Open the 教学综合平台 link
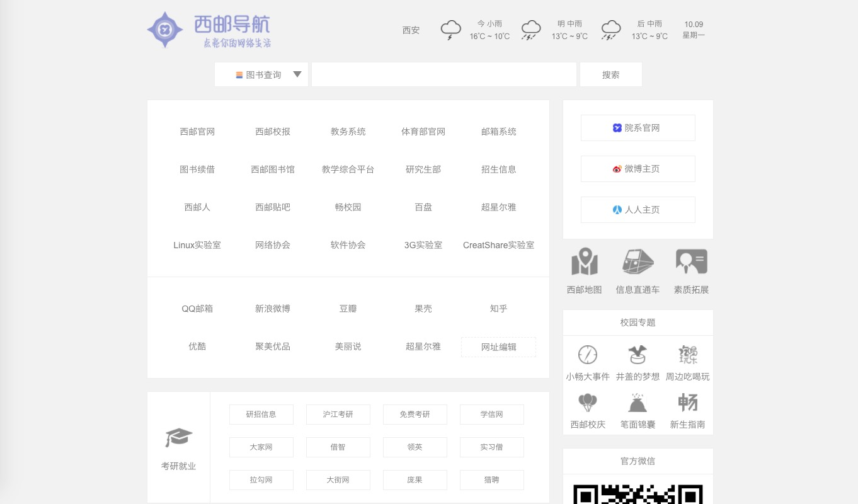858x504 pixels. point(348,169)
